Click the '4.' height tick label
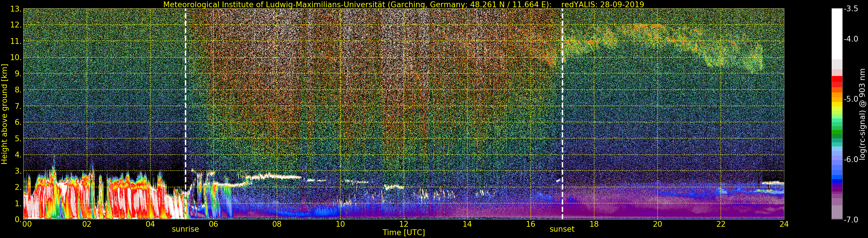 coord(18,155)
